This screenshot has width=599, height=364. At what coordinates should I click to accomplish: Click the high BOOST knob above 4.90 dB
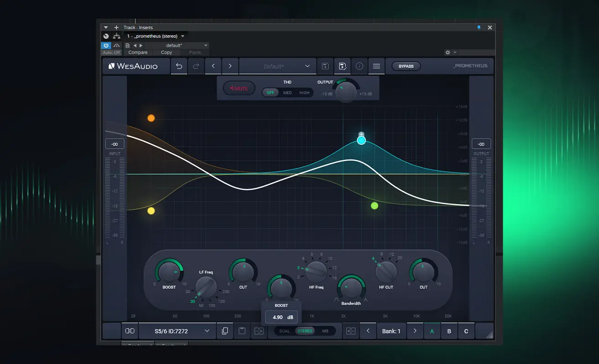click(x=281, y=288)
